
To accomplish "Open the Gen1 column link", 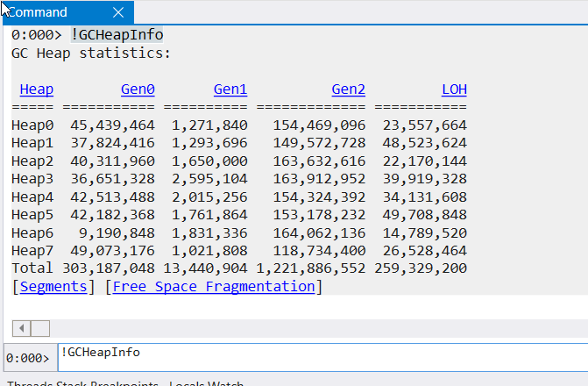I will tap(230, 89).
